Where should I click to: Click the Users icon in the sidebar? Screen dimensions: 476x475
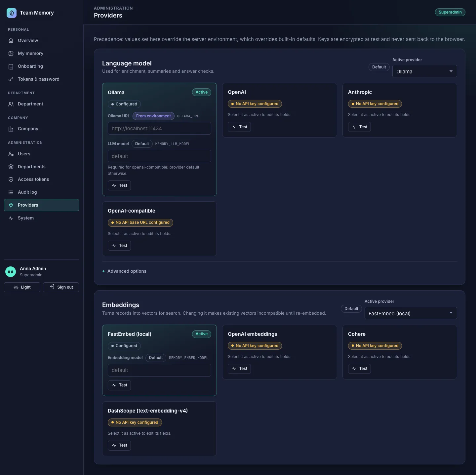(x=11, y=154)
